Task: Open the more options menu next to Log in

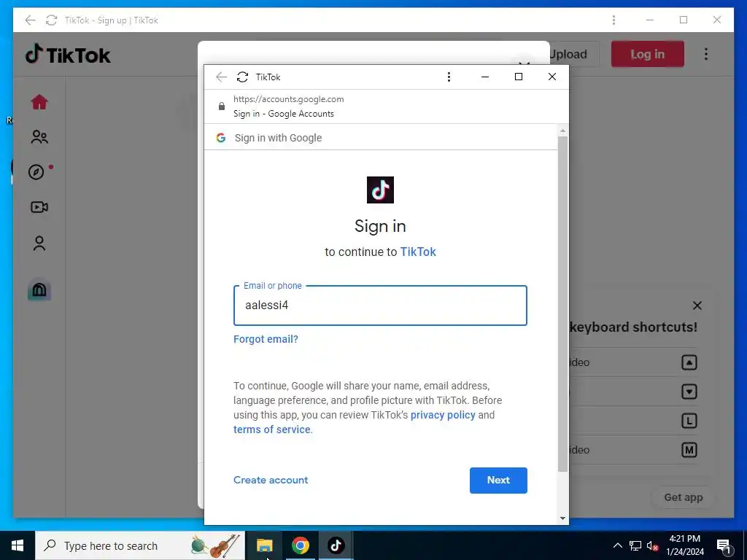Action: [x=706, y=54]
